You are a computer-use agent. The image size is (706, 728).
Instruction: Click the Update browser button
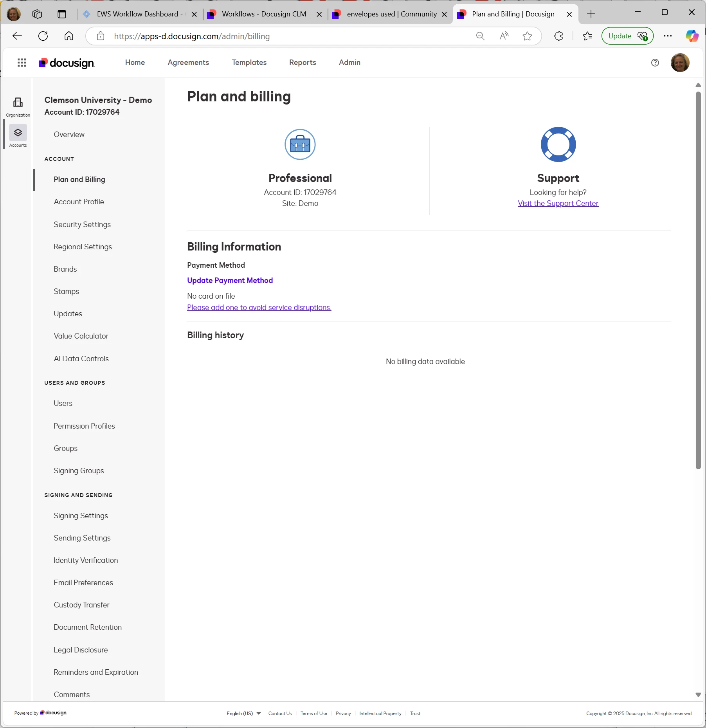pyautogui.click(x=628, y=36)
